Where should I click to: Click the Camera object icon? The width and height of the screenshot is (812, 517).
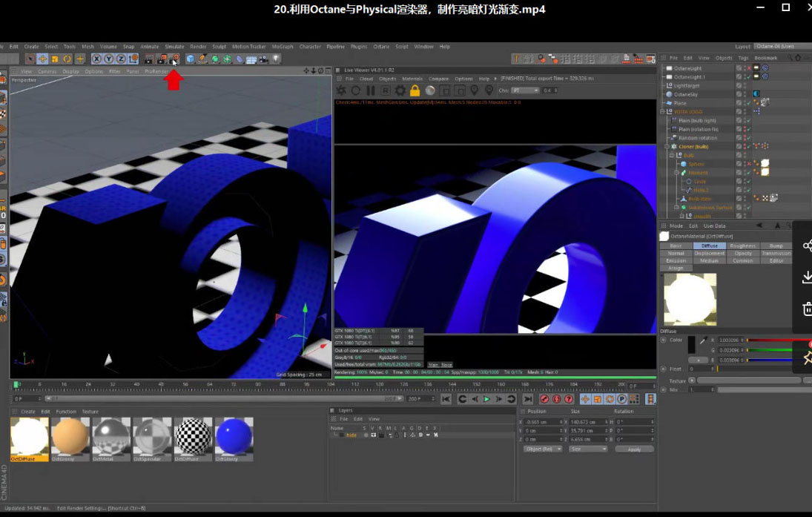point(264,59)
